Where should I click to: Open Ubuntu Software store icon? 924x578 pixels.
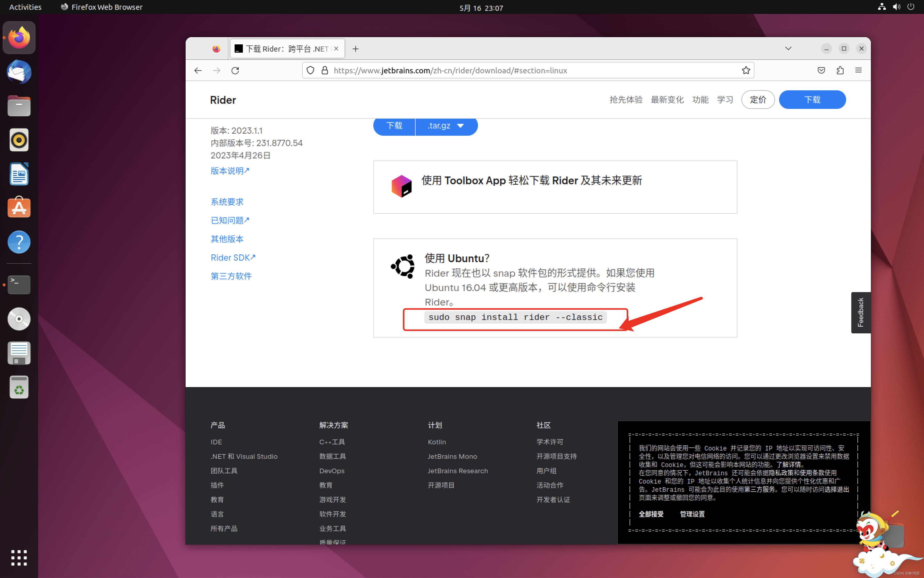(19, 207)
